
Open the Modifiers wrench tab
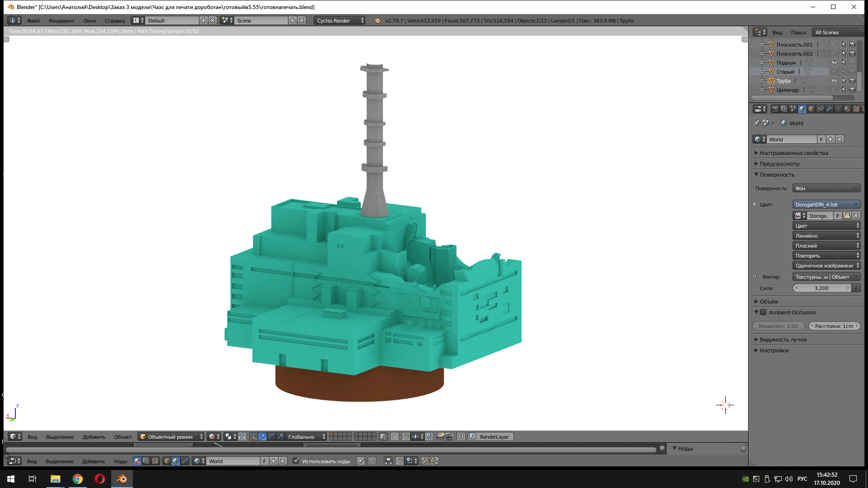click(829, 109)
